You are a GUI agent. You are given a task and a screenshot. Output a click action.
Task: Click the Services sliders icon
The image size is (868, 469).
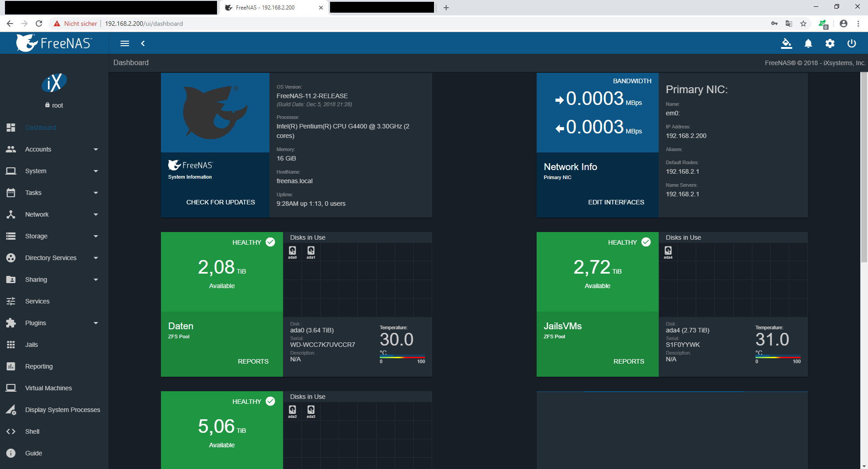(x=11, y=301)
